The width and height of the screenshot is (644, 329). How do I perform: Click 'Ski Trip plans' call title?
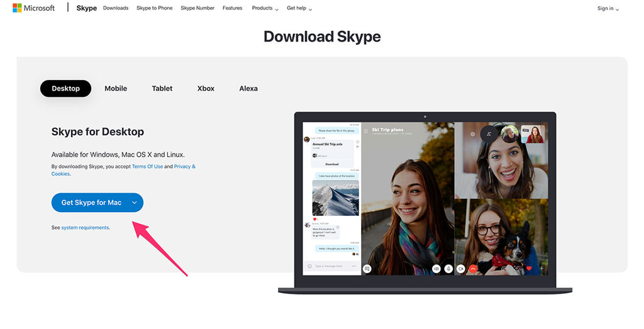coord(387,130)
